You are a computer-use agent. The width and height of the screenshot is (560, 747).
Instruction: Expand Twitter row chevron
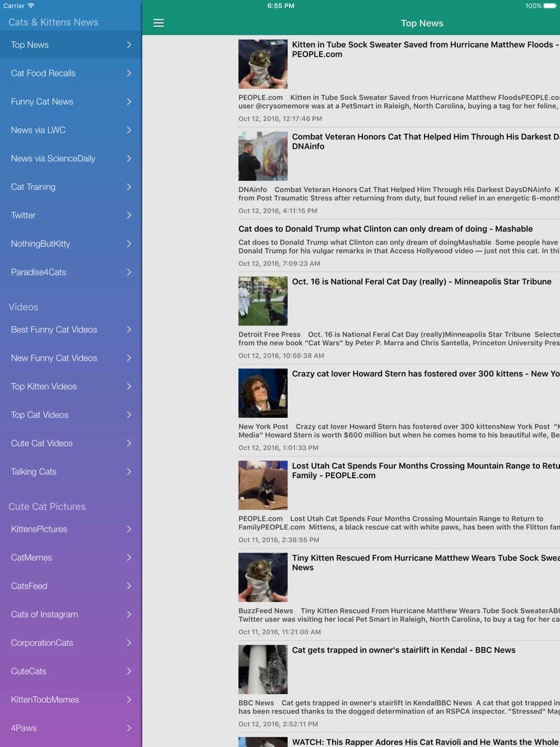click(x=129, y=216)
